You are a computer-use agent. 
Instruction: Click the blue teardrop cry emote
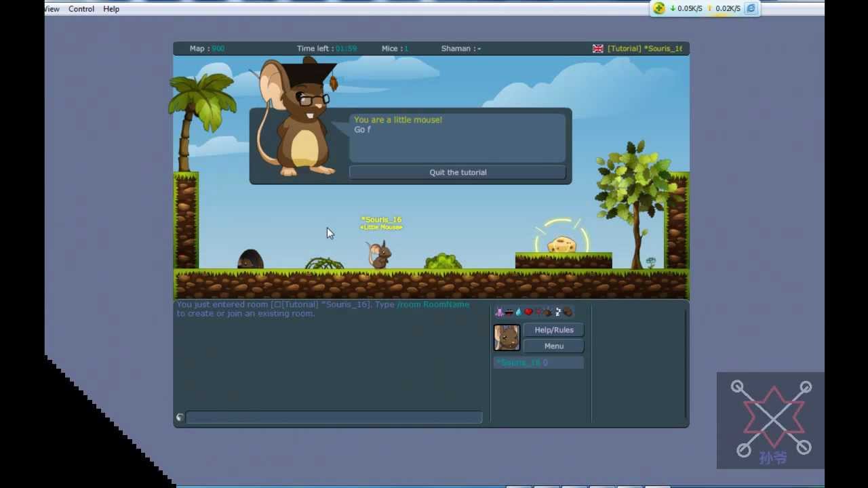click(x=519, y=312)
